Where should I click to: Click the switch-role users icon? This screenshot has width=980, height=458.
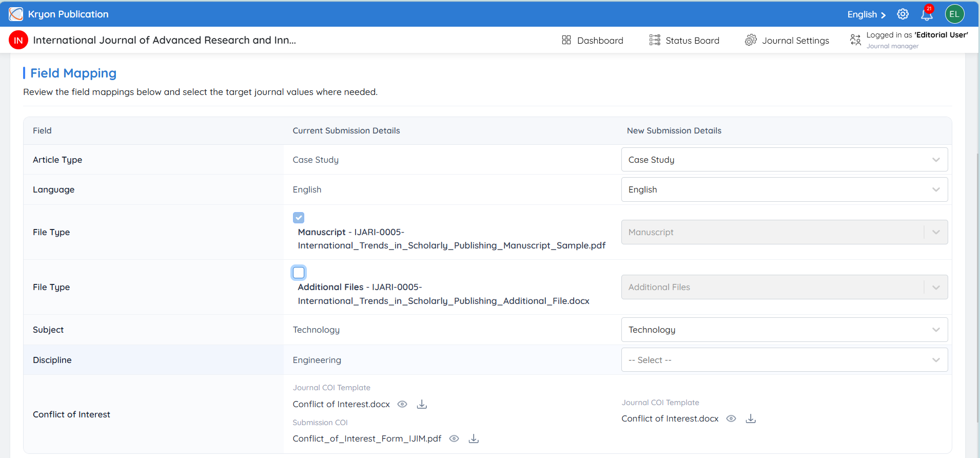[x=855, y=40]
